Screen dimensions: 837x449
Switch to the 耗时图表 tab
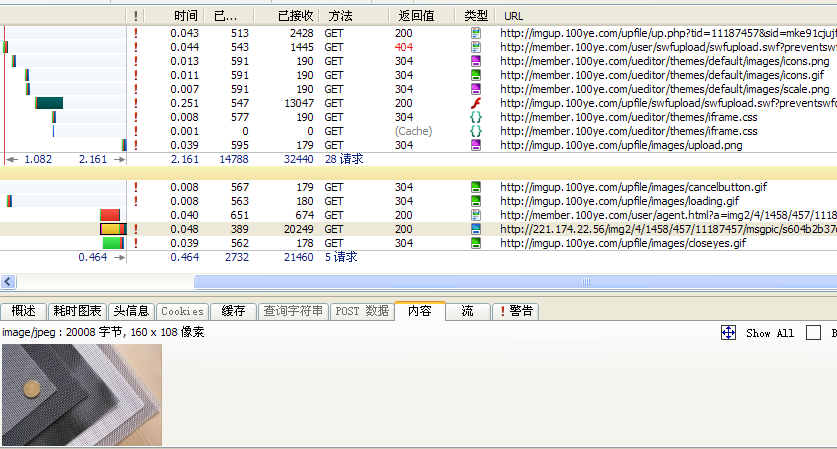click(77, 311)
